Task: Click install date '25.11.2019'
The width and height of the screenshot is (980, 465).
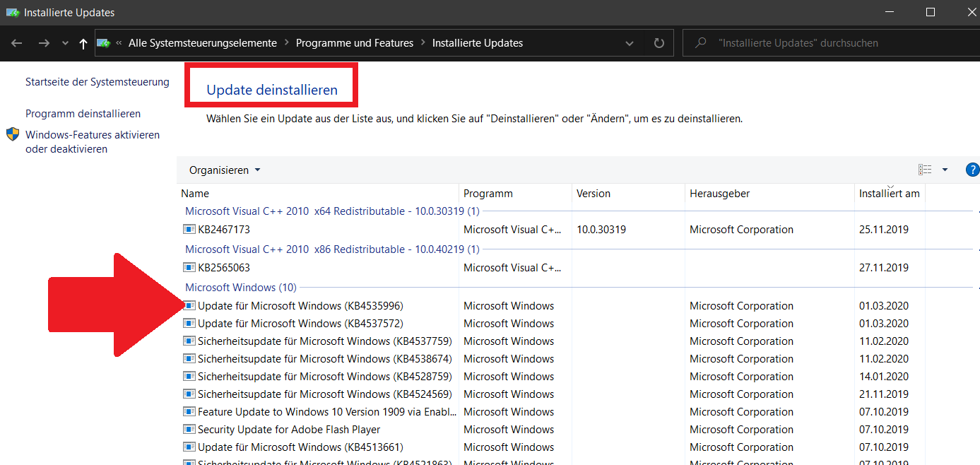Action: [x=884, y=230]
